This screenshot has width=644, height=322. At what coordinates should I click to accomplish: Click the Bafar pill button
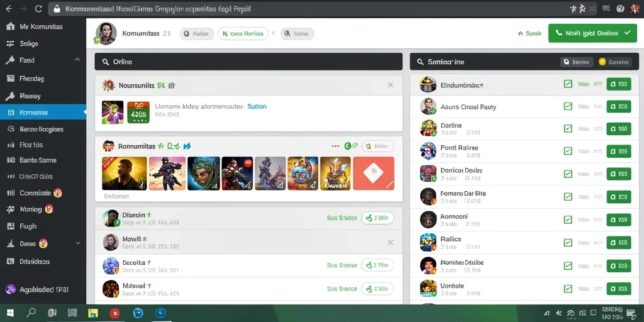pyautogui.click(x=378, y=146)
